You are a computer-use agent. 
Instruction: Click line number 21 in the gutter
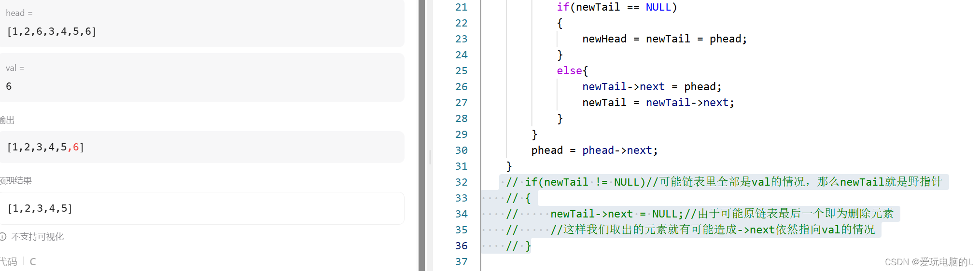(462, 7)
